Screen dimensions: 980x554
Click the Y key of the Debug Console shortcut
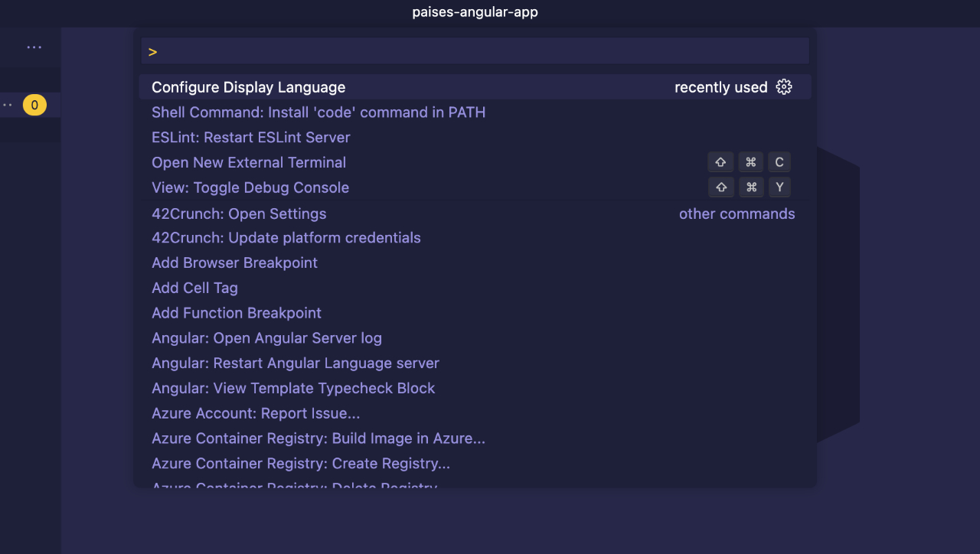coord(779,187)
